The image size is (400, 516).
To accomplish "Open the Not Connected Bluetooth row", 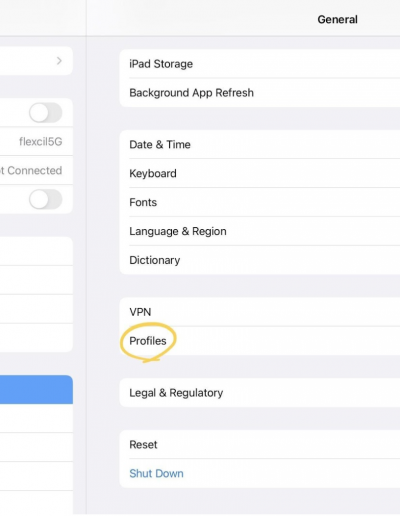I will click(36, 170).
